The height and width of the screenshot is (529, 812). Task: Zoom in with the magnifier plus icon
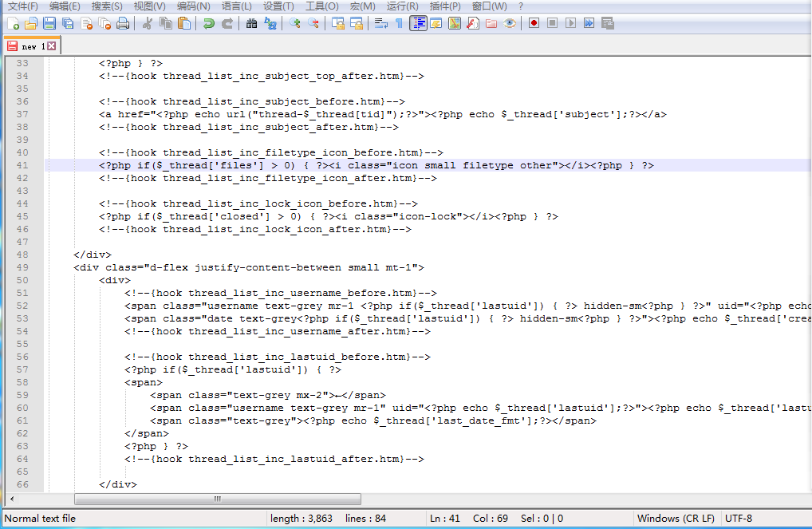(x=294, y=23)
